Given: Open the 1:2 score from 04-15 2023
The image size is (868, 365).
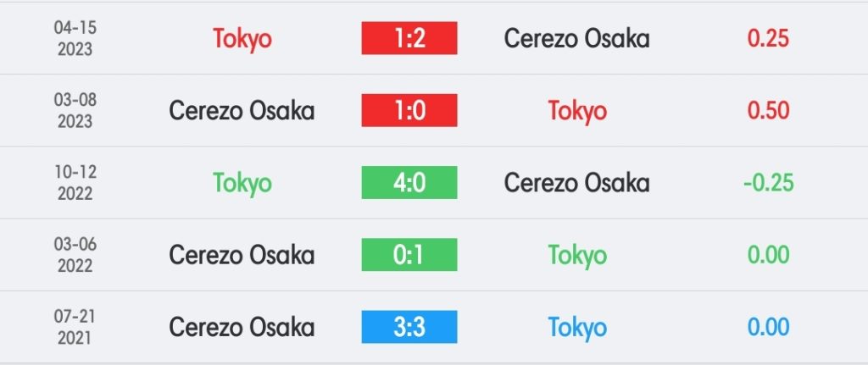Looking at the screenshot, I should [x=409, y=38].
